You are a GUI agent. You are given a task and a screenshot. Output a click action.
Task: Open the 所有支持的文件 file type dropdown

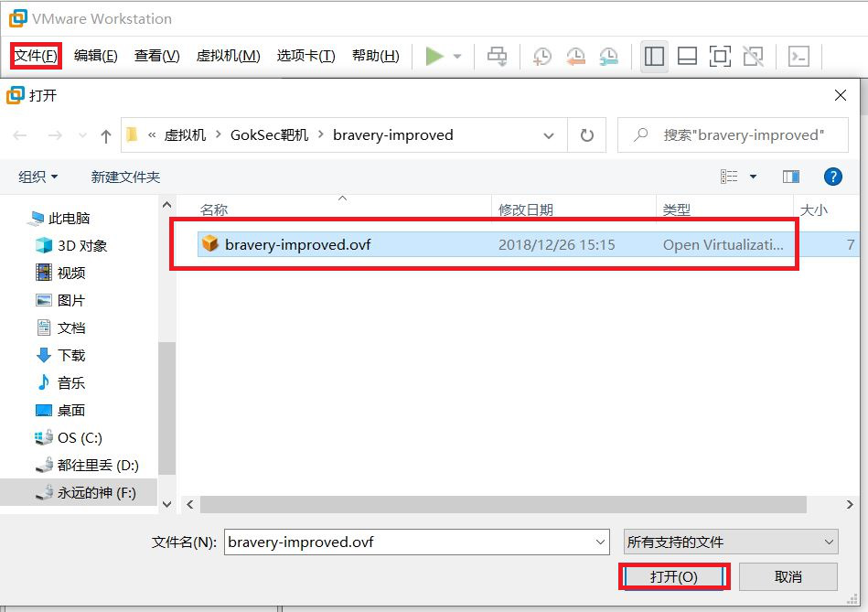point(731,542)
